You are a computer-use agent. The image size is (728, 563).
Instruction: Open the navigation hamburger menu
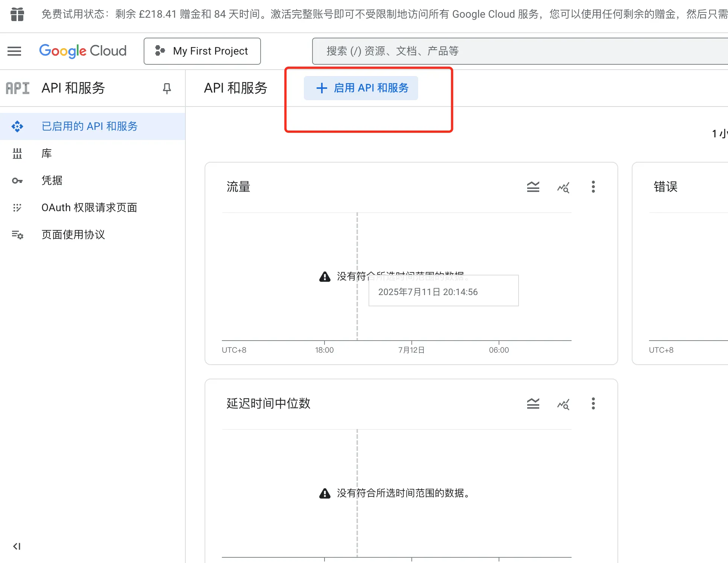click(14, 51)
